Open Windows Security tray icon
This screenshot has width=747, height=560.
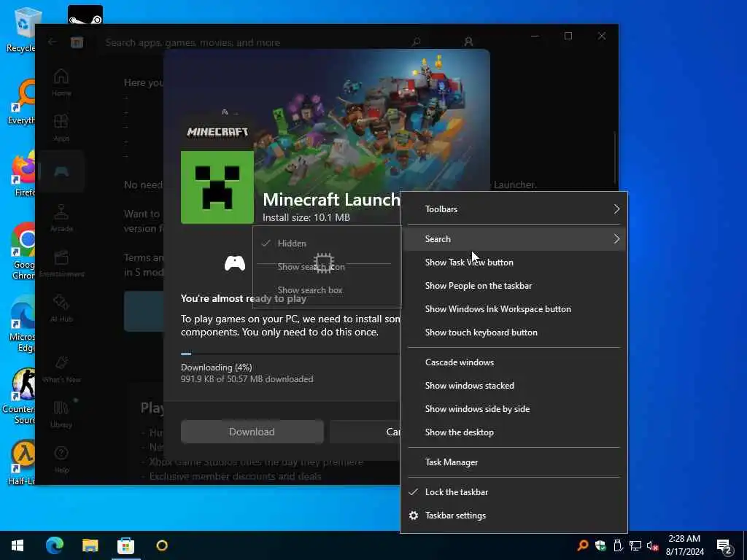[x=600, y=545]
